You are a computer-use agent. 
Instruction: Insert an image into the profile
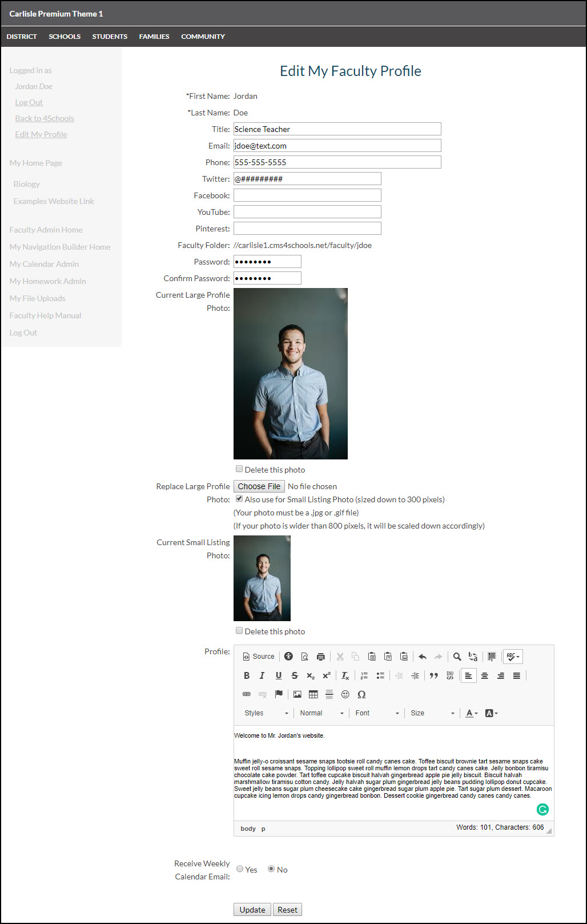click(297, 694)
